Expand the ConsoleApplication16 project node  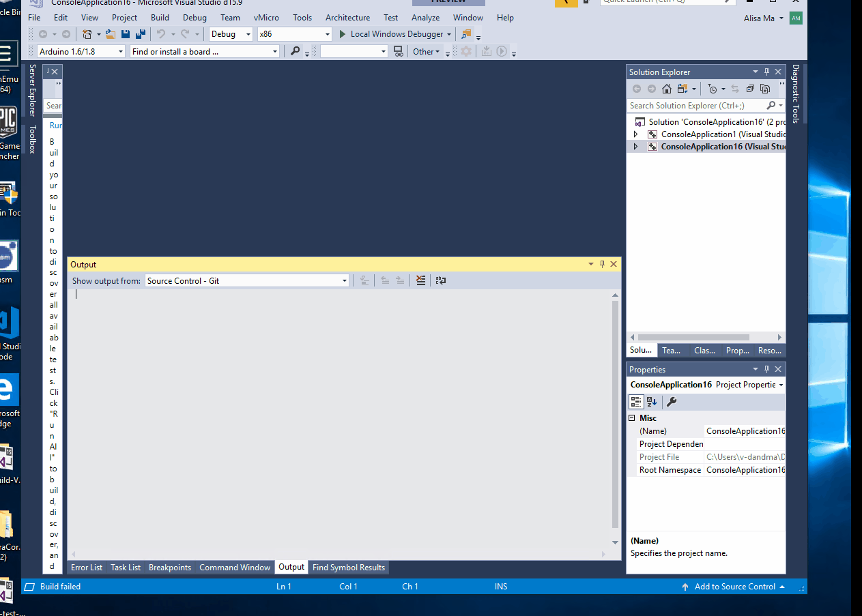click(636, 147)
